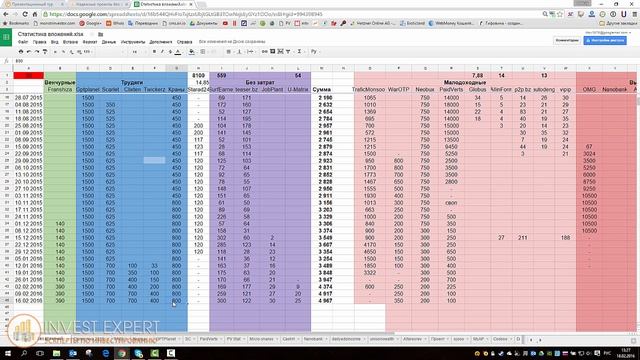The width and height of the screenshot is (640, 360).
Task: Toggle Bold formatting
Action: point(154,51)
